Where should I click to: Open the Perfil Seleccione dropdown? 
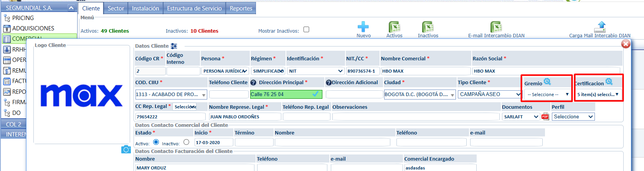click(573, 117)
